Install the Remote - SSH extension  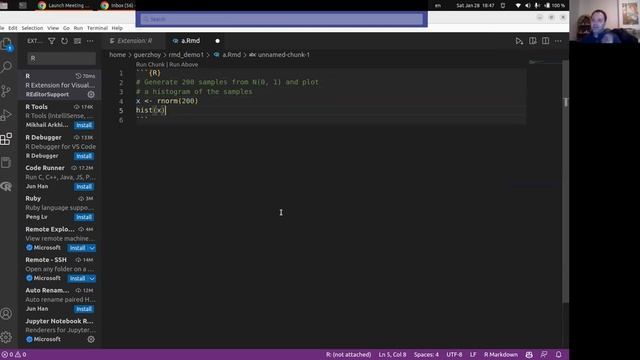point(78,278)
